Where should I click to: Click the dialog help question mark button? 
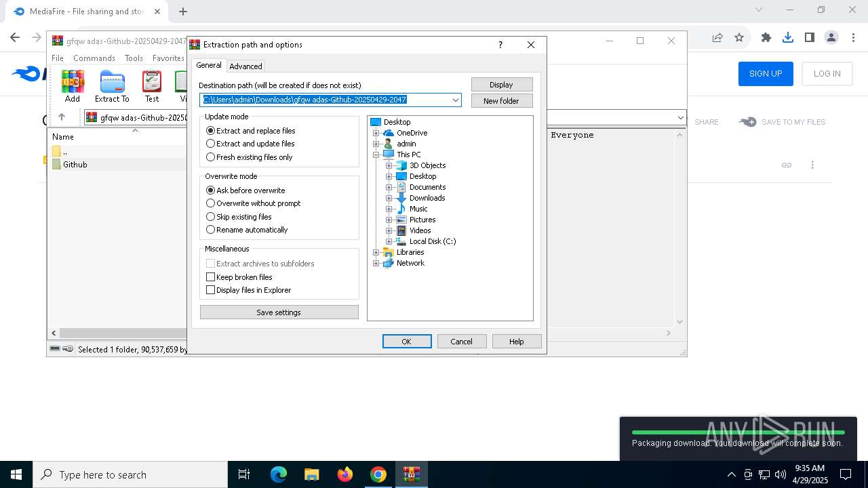coord(500,45)
